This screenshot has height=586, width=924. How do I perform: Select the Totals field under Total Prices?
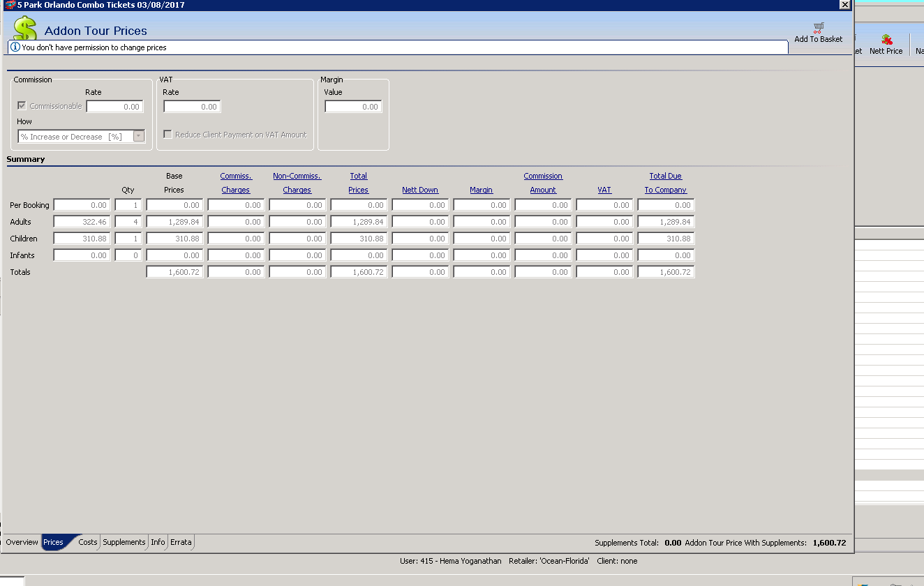[359, 272]
